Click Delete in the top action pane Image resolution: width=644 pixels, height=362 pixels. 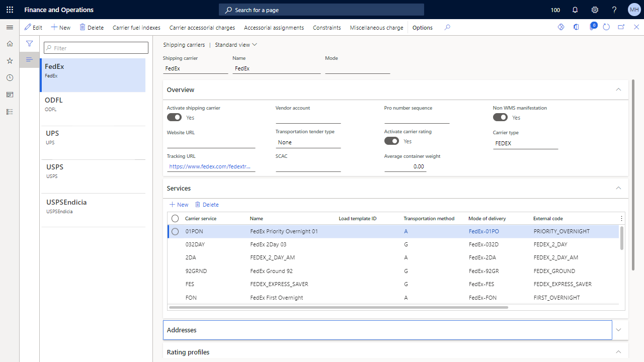pyautogui.click(x=92, y=28)
